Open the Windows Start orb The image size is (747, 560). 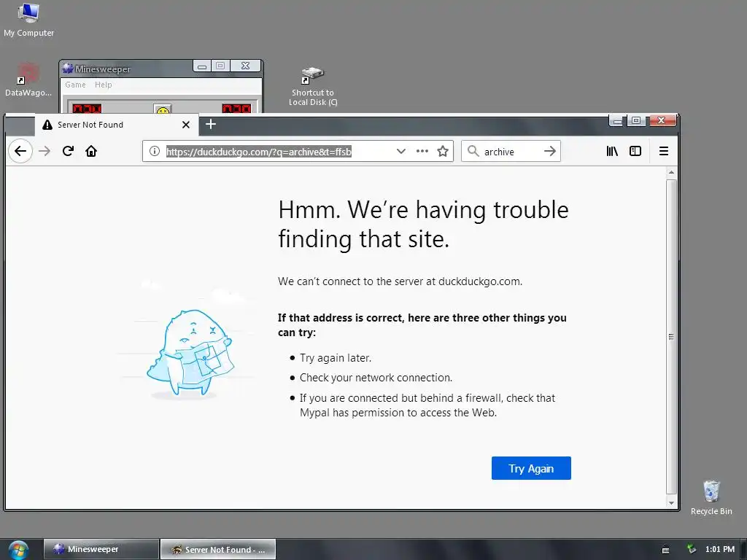pyautogui.click(x=18, y=550)
